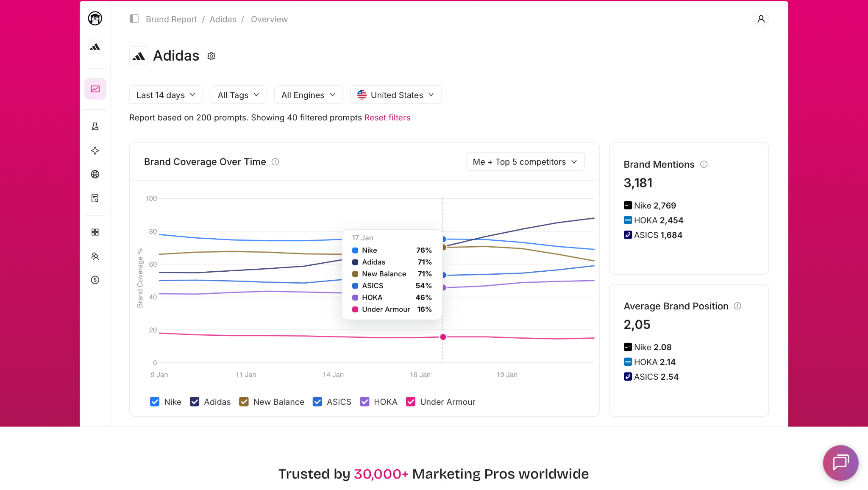Open the grid dashboard sidebar icon
868x490 pixels.
click(x=95, y=232)
